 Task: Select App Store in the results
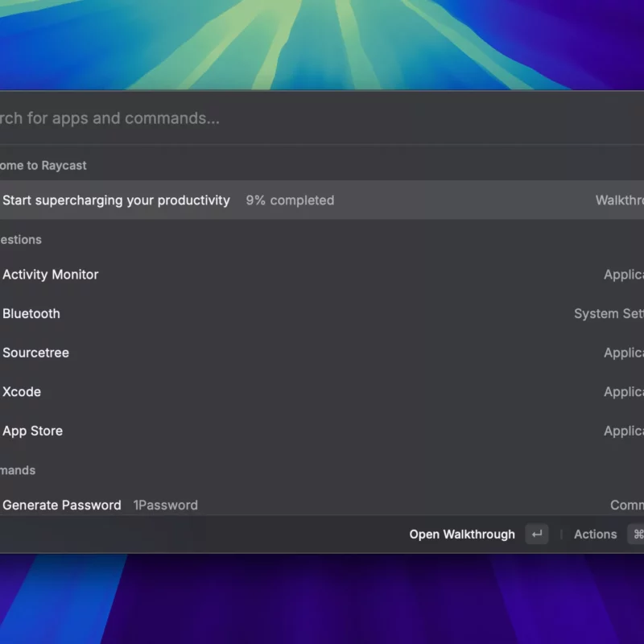(33, 431)
